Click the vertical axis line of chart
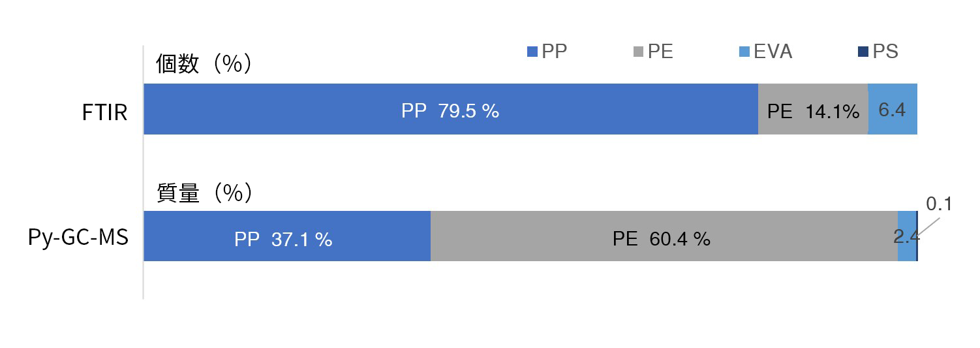This screenshot has width=980, height=348. tap(143, 172)
